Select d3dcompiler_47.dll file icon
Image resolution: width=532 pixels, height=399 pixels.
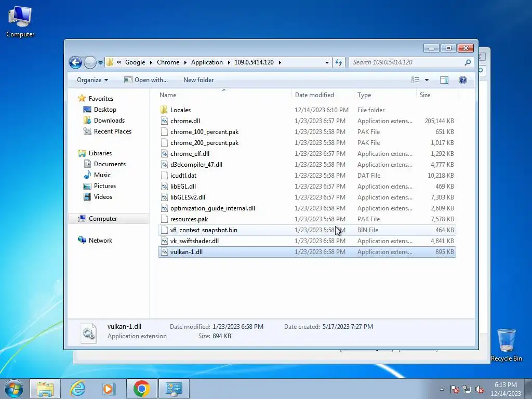164,165
